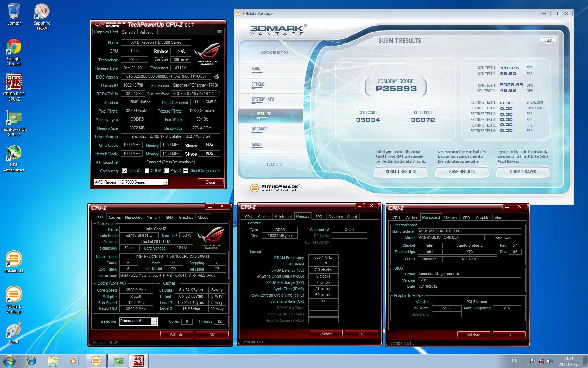Toggle the DirectCompute 5.0 checkbox
This screenshot has height=368, width=588.
[186, 171]
